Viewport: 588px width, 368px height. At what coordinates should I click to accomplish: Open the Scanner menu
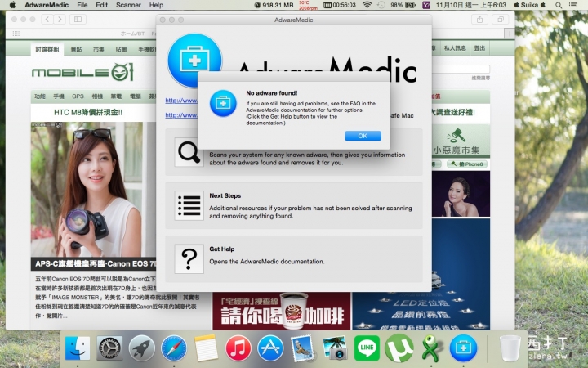pyautogui.click(x=128, y=5)
